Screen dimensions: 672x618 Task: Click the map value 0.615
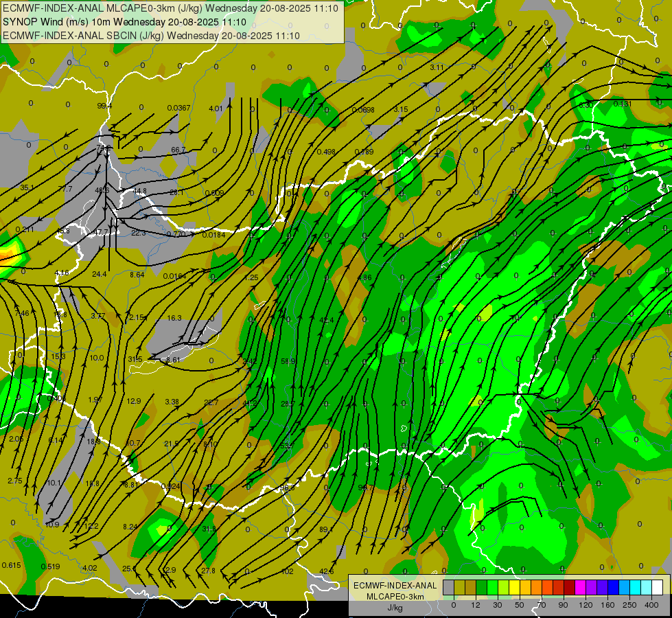(11, 565)
